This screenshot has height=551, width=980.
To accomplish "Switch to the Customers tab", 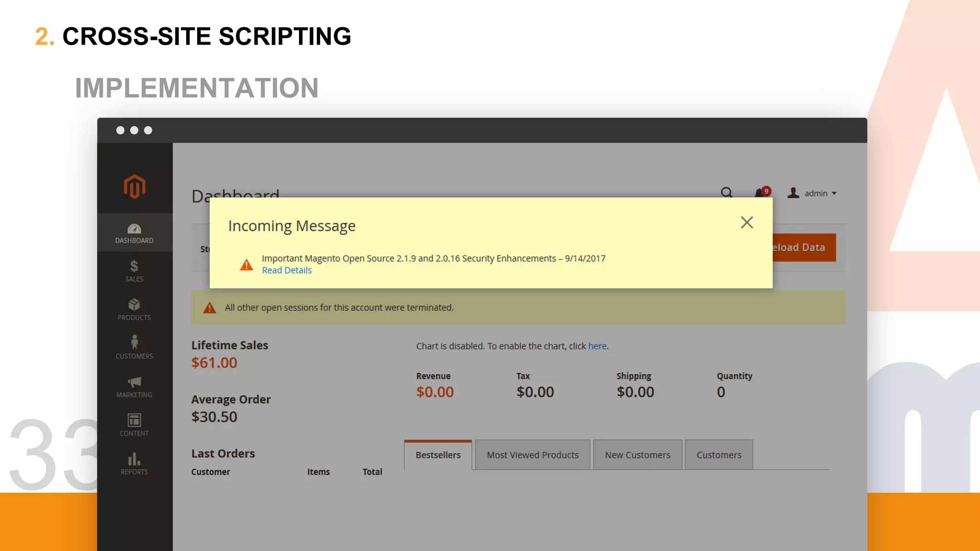I will [x=719, y=455].
